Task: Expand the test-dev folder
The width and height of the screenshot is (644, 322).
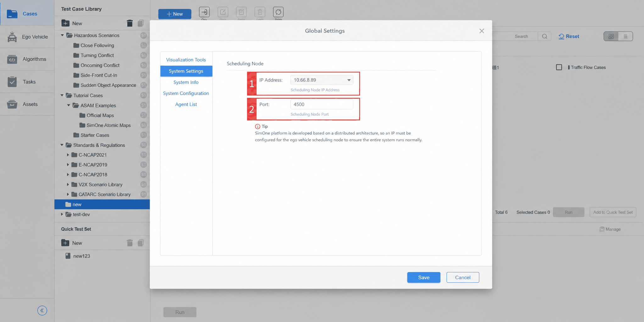Action: click(x=62, y=214)
